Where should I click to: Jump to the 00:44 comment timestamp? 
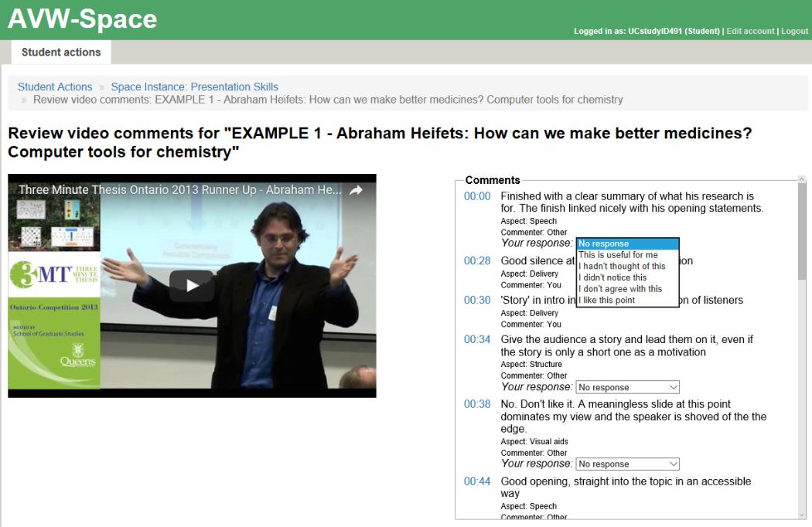[x=477, y=481]
